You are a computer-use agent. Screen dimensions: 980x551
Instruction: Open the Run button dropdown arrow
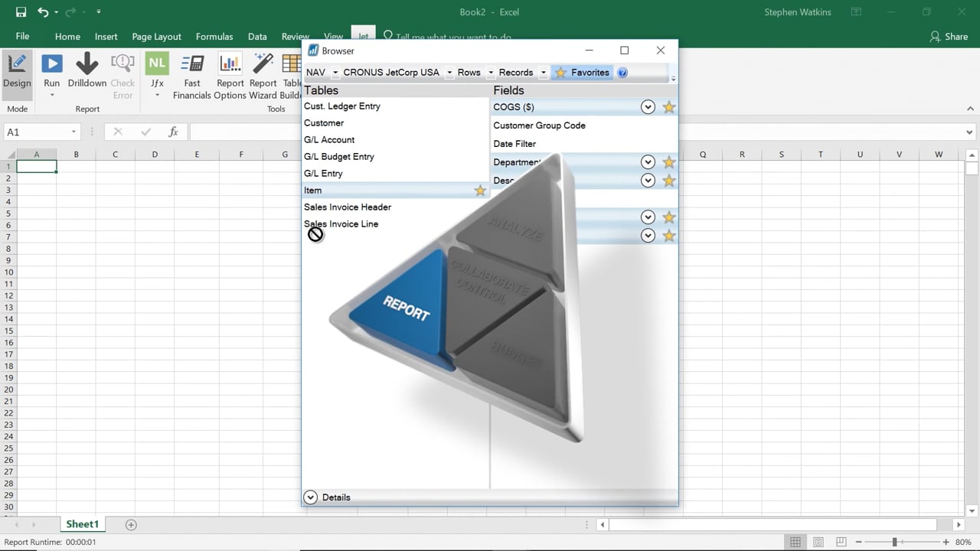click(x=52, y=96)
